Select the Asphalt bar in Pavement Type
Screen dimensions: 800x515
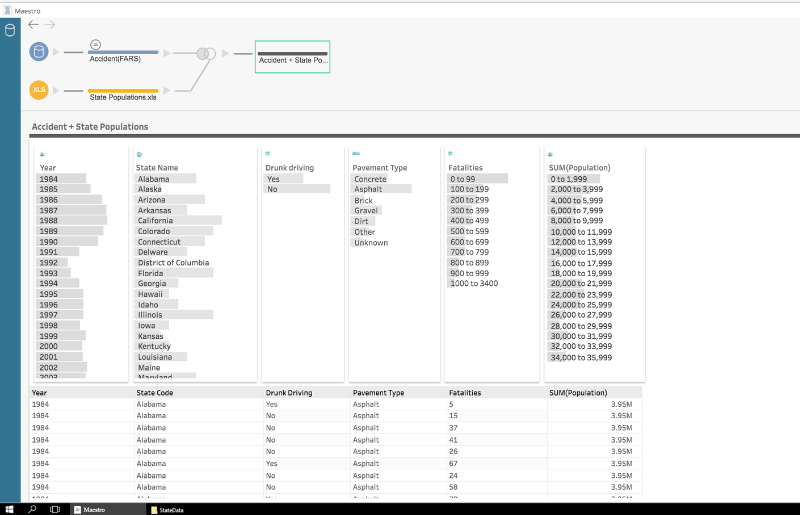point(368,189)
